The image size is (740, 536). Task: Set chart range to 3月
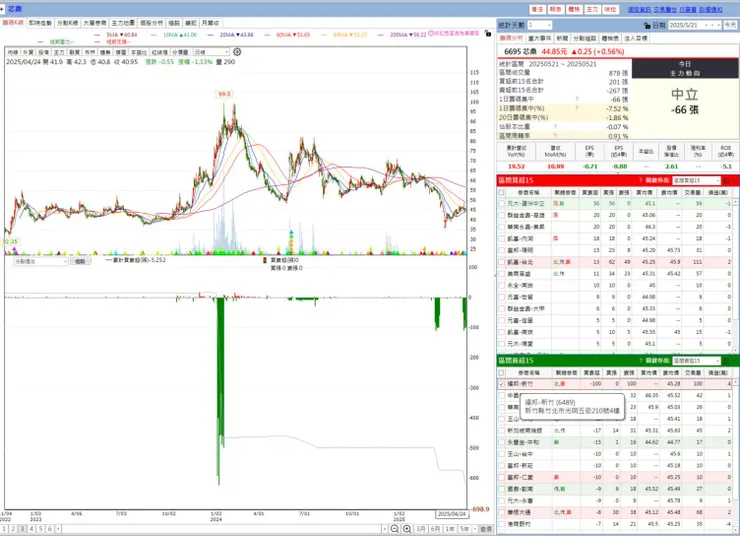[421, 529]
